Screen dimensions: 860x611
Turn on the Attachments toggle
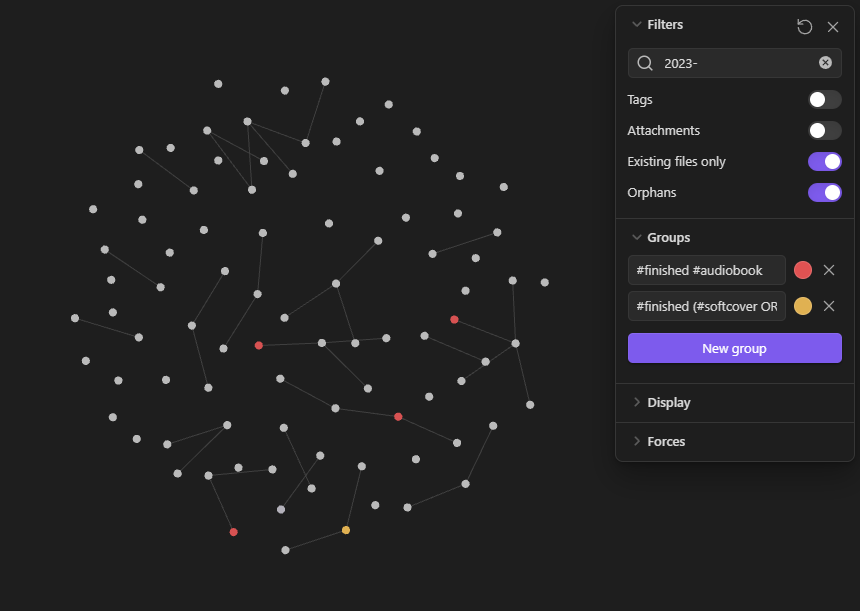[824, 131]
